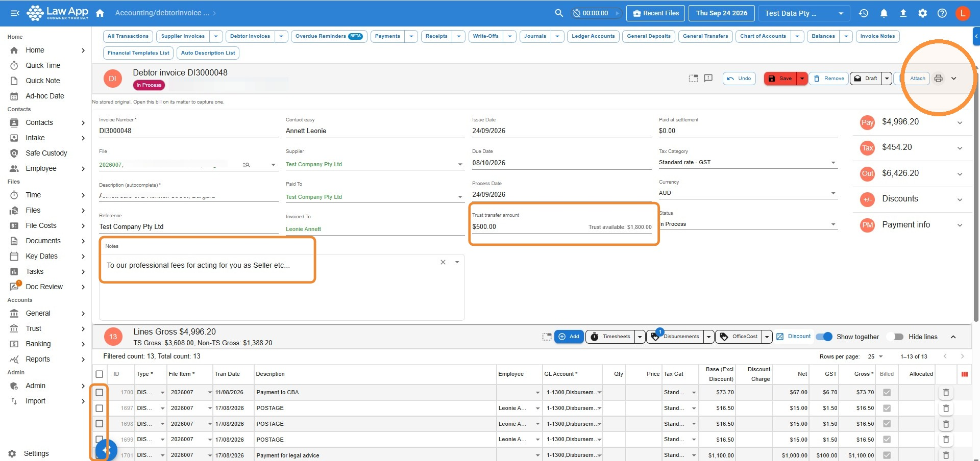
Task: Click the Undo button
Action: pos(739,79)
